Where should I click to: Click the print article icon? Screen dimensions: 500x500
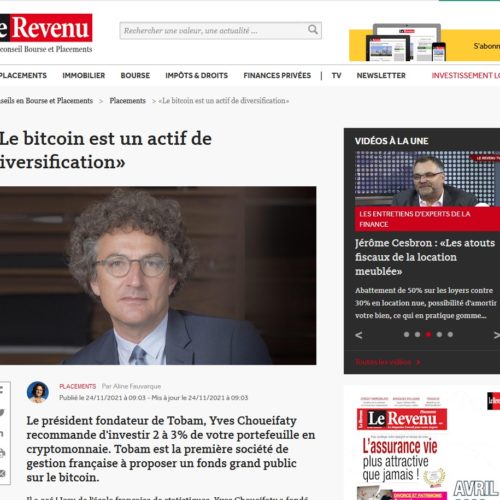click(2, 453)
